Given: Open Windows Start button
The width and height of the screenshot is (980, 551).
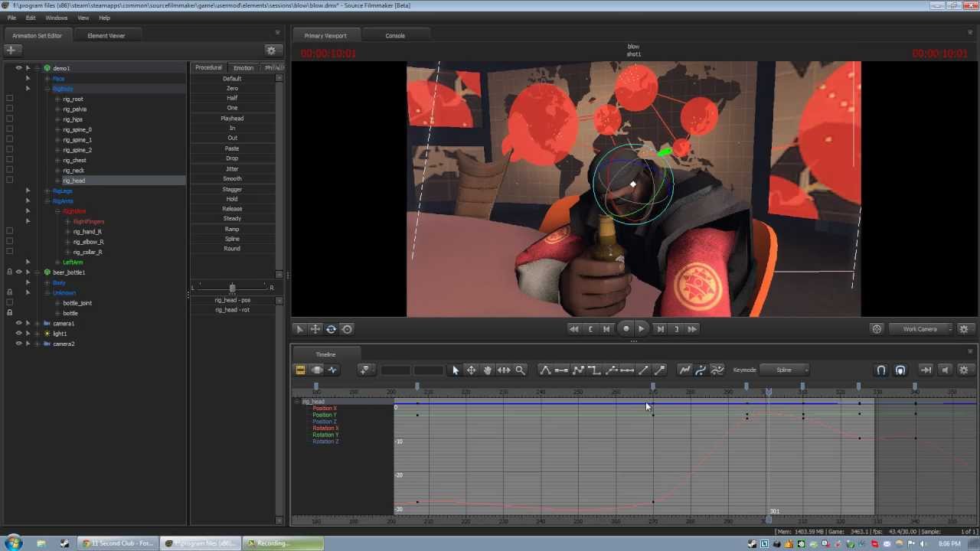Looking at the screenshot, I should point(12,543).
